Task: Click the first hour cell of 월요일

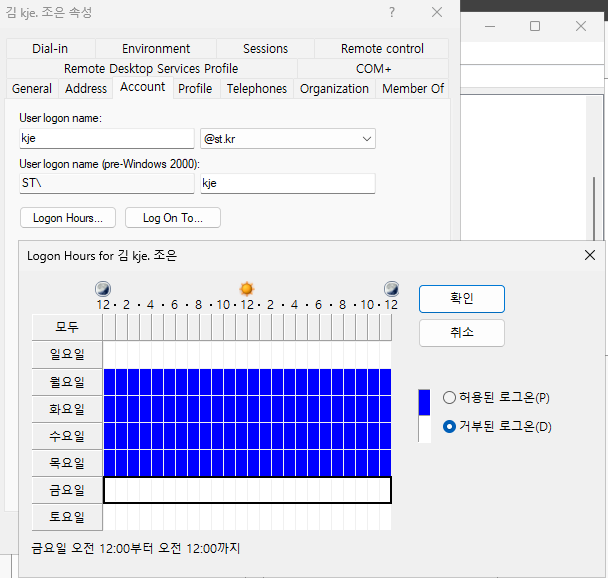Action: 109,382
